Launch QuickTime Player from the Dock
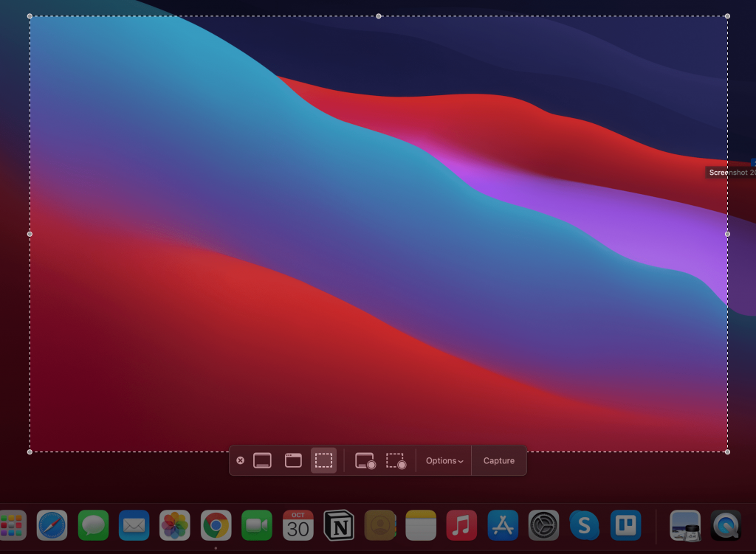The image size is (756, 554). (x=726, y=525)
